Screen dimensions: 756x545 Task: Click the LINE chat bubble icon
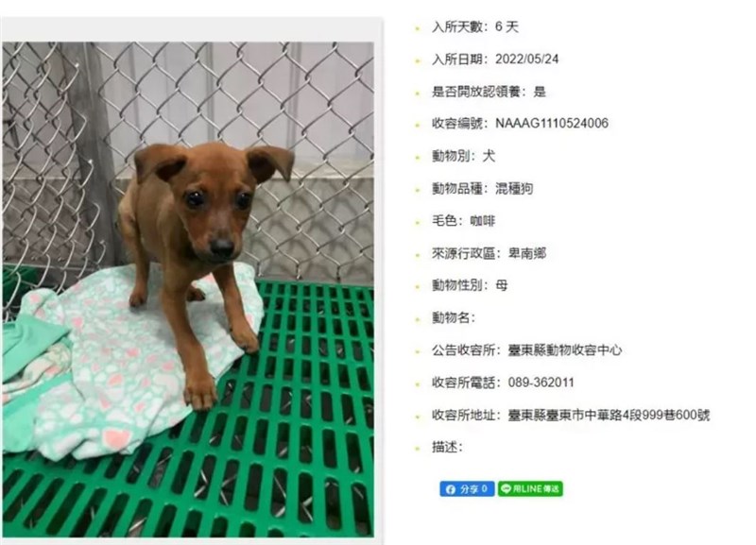(506, 488)
